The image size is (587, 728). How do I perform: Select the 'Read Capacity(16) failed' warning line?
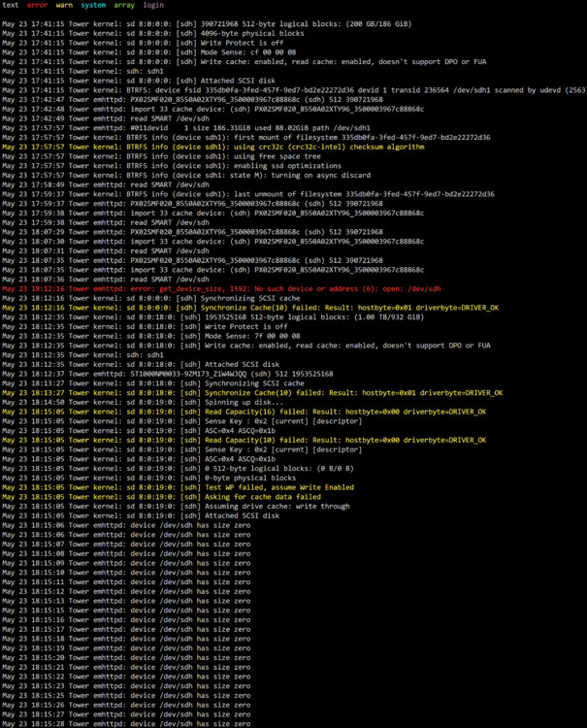click(x=245, y=412)
